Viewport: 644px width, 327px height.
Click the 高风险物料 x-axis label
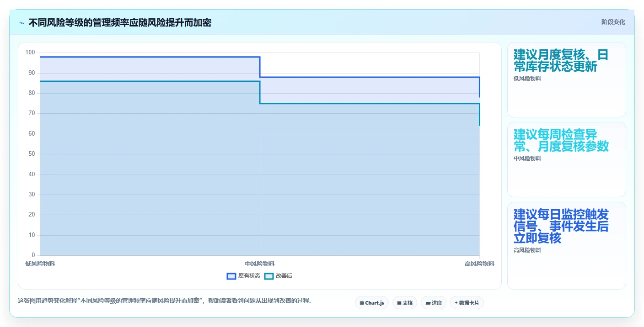[x=479, y=264]
